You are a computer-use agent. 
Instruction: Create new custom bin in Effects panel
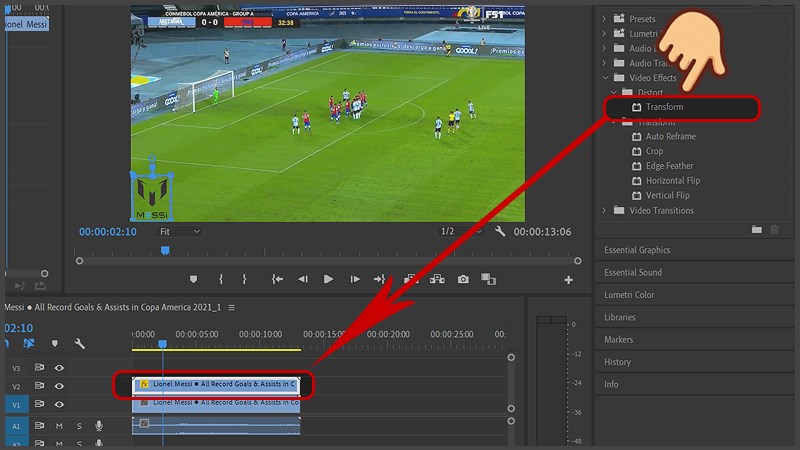757,230
